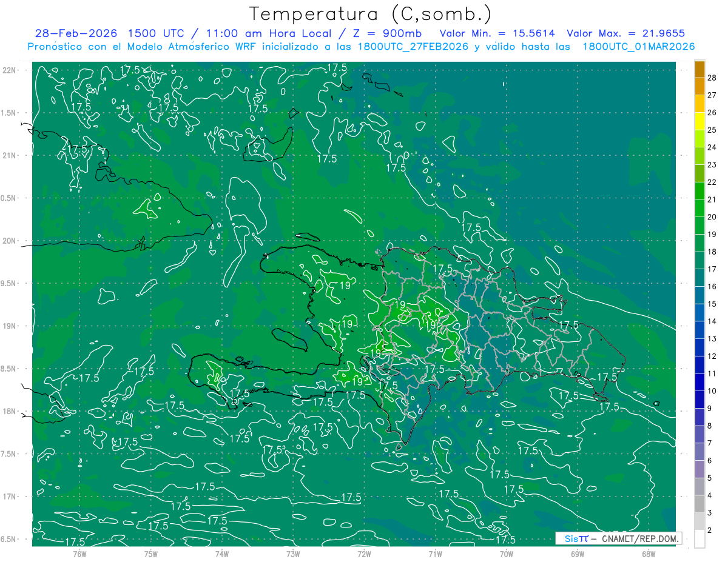The width and height of the screenshot is (728, 562).
Task: Pick the orange-brown legend swatch above 28
Action: point(699,70)
